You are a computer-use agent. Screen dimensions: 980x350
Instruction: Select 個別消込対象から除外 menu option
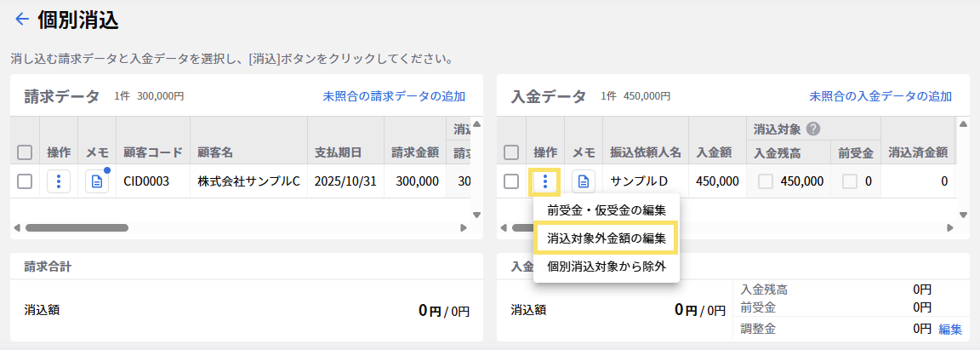point(606,267)
